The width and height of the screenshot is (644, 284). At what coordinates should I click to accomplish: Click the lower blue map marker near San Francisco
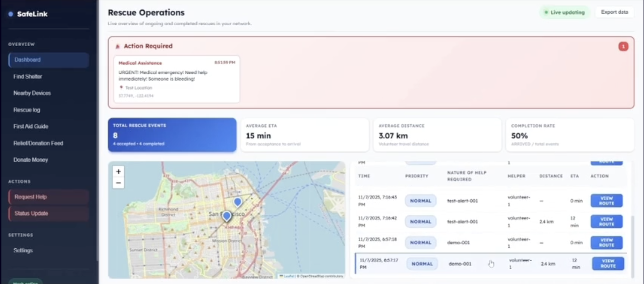tap(227, 216)
